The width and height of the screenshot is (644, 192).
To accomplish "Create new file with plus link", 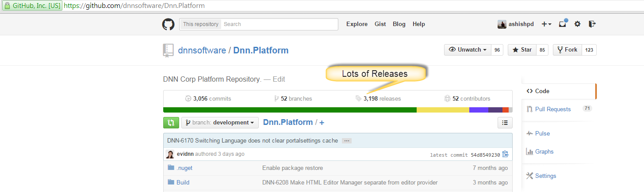I will coord(322,123).
